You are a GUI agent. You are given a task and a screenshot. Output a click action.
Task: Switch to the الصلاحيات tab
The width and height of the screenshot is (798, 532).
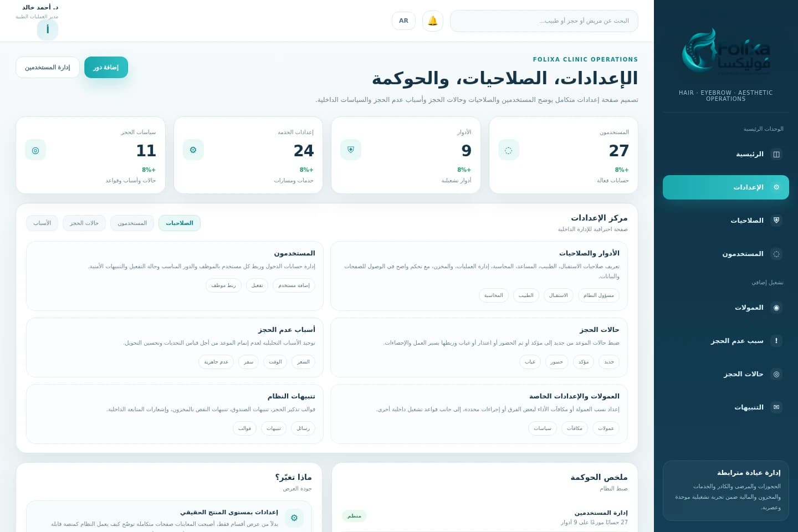tap(180, 223)
